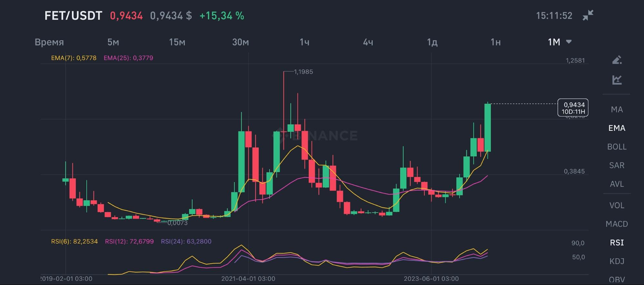The height and width of the screenshot is (285, 644).
Task: Click the 2021-04-01 03:00 date label
Action: pos(248,279)
